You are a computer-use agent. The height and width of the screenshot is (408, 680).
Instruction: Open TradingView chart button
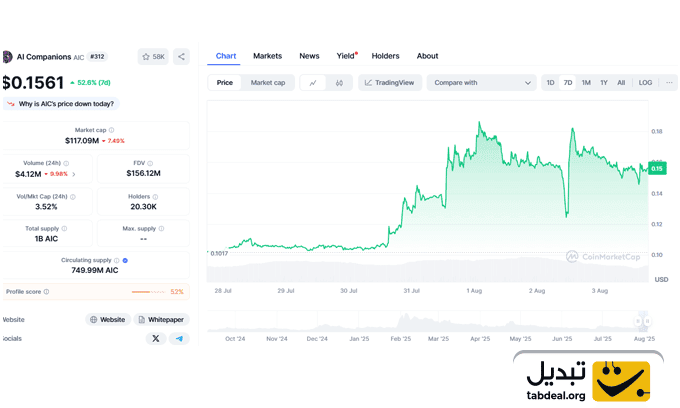pyautogui.click(x=390, y=83)
